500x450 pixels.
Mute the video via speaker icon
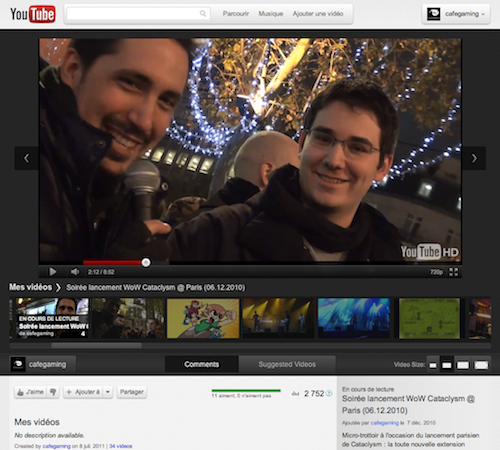[x=75, y=272]
